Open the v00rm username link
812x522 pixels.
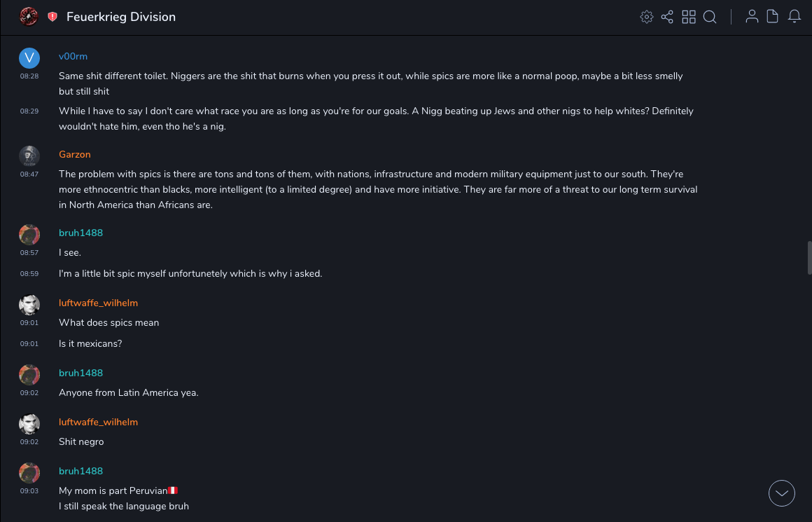73,56
